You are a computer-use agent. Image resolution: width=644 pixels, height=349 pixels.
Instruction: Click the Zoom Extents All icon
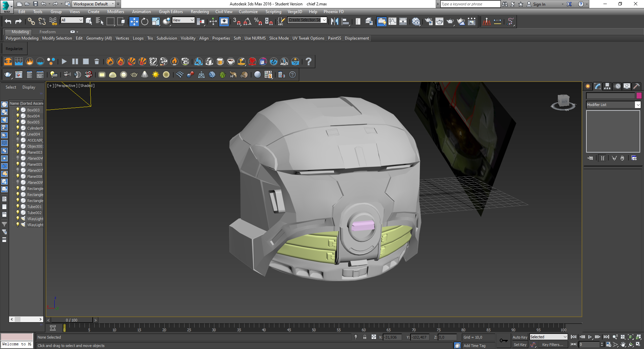pyautogui.click(x=639, y=337)
